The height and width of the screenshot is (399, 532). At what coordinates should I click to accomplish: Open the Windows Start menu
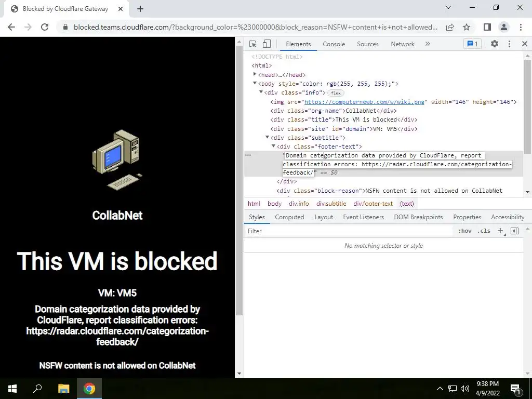12,389
